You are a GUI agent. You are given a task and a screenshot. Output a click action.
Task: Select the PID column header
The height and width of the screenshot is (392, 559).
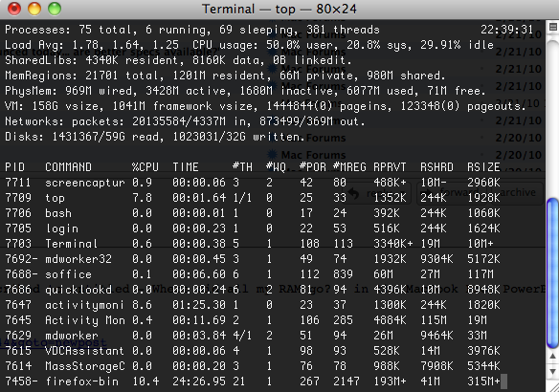pyautogui.click(x=15, y=167)
